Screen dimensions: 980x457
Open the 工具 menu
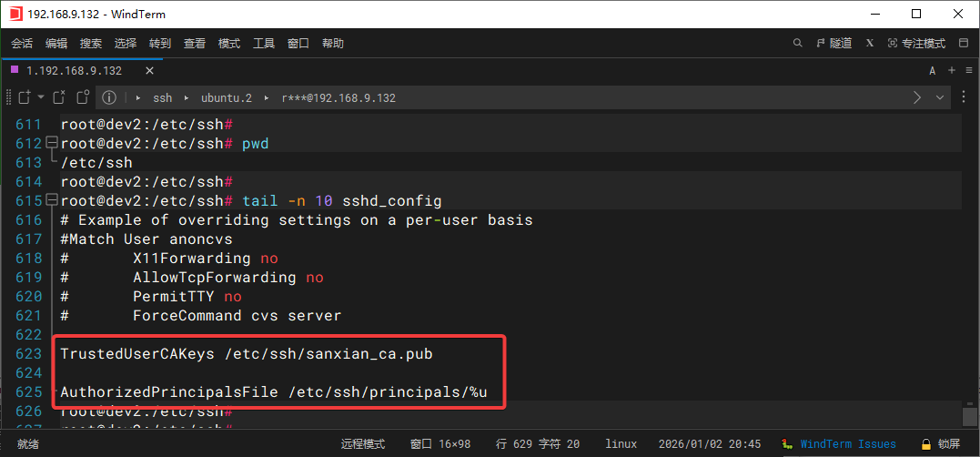(x=264, y=43)
